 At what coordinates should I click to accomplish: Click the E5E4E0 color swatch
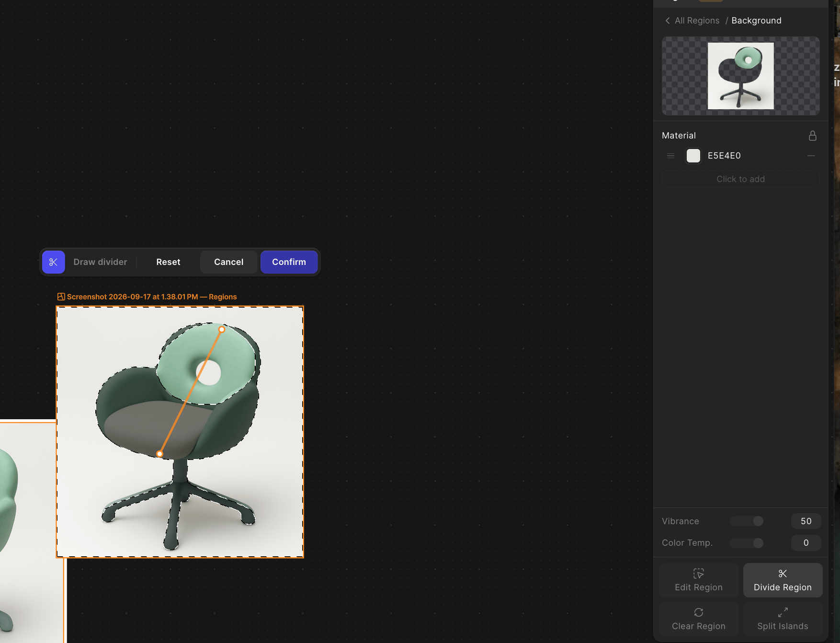693,156
